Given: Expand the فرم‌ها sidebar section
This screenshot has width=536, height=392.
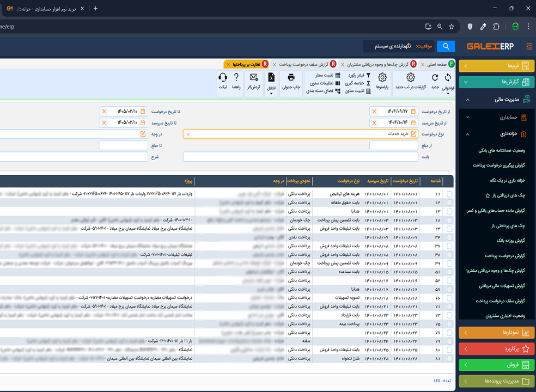Looking at the screenshot, I should point(496,66).
